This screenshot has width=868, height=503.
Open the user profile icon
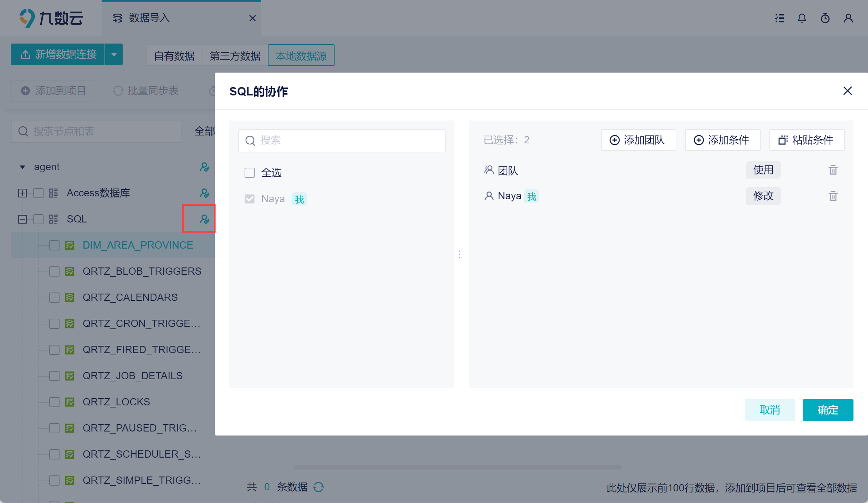tap(848, 18)
